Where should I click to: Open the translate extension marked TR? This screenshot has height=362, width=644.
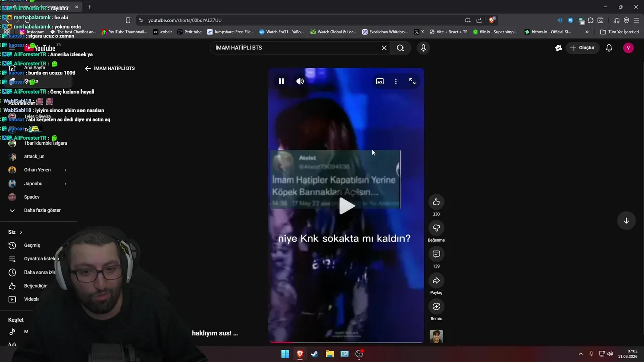click(x=581, y=21)
